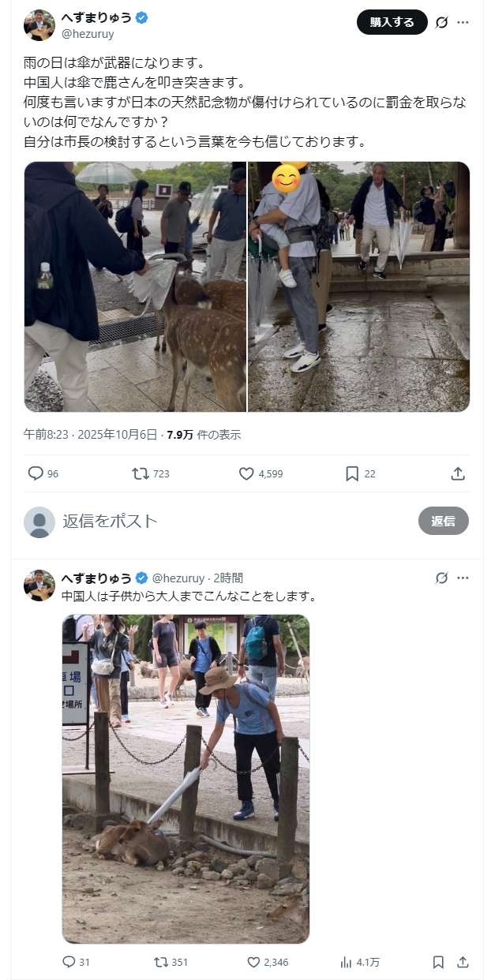Open the more options menu on main post
The height and width of the screenshot is (980, 491).
463,22
